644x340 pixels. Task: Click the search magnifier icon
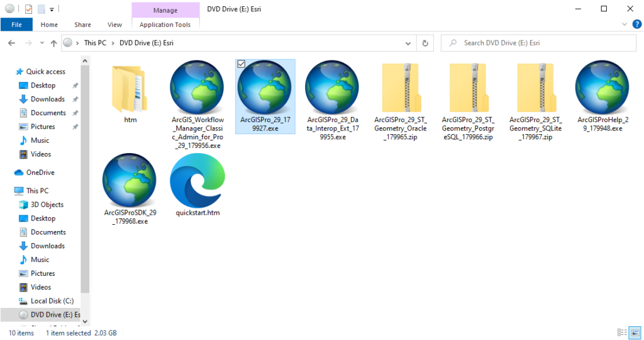pyautogui.click(x=453, y=43)
